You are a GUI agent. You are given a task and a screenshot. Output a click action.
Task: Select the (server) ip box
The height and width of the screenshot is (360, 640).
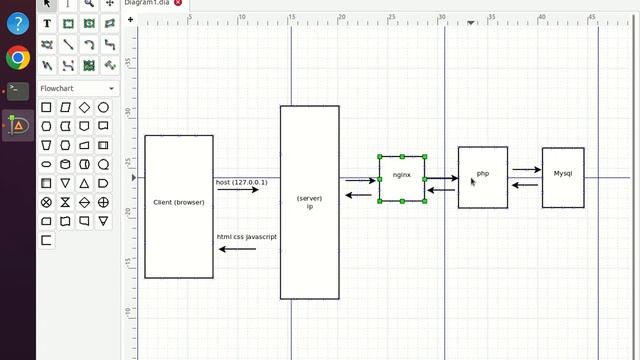click(310, 202)
